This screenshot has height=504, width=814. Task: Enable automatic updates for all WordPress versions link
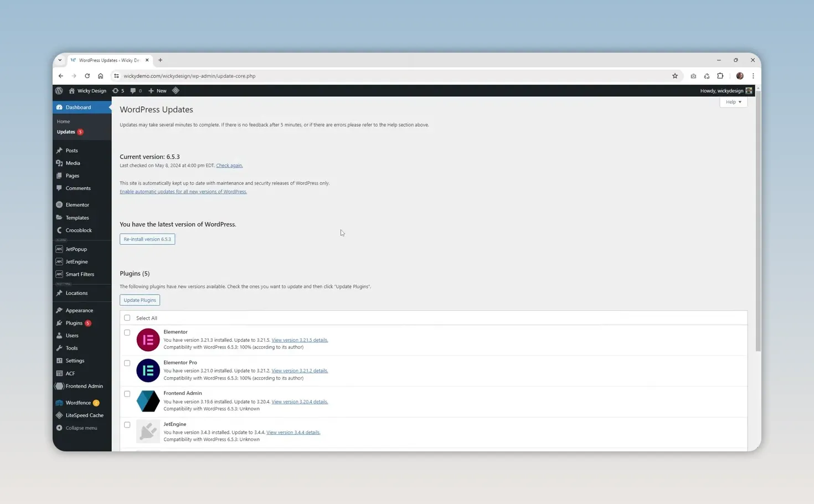[183, 192]
